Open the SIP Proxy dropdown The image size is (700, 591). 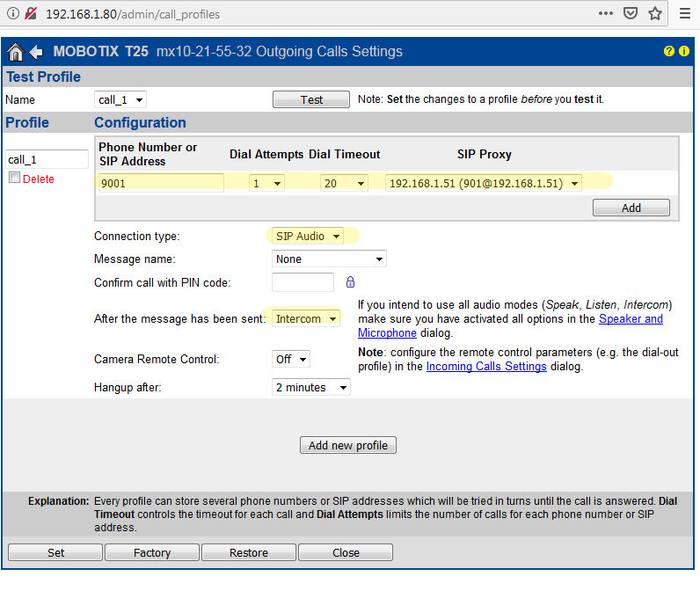(x=484, y=184)
